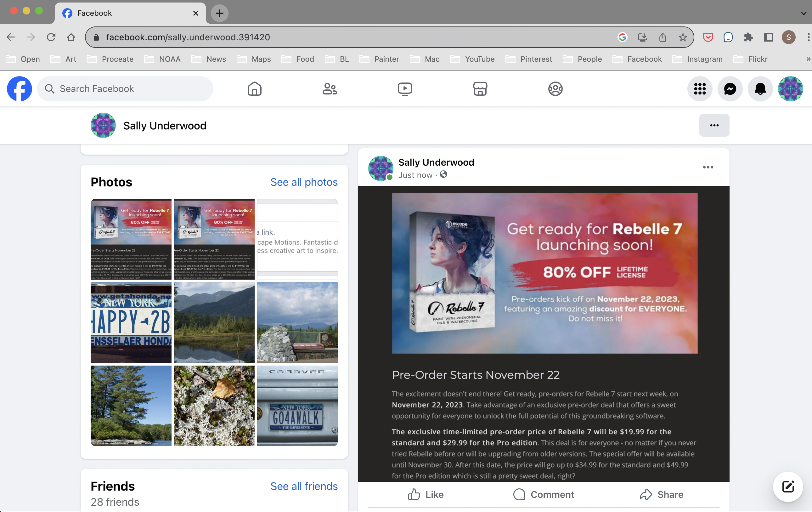This screenshot has width=812, height=512.
Task: Click the install app icon in address bar
Action: click(x=642, y=37)
